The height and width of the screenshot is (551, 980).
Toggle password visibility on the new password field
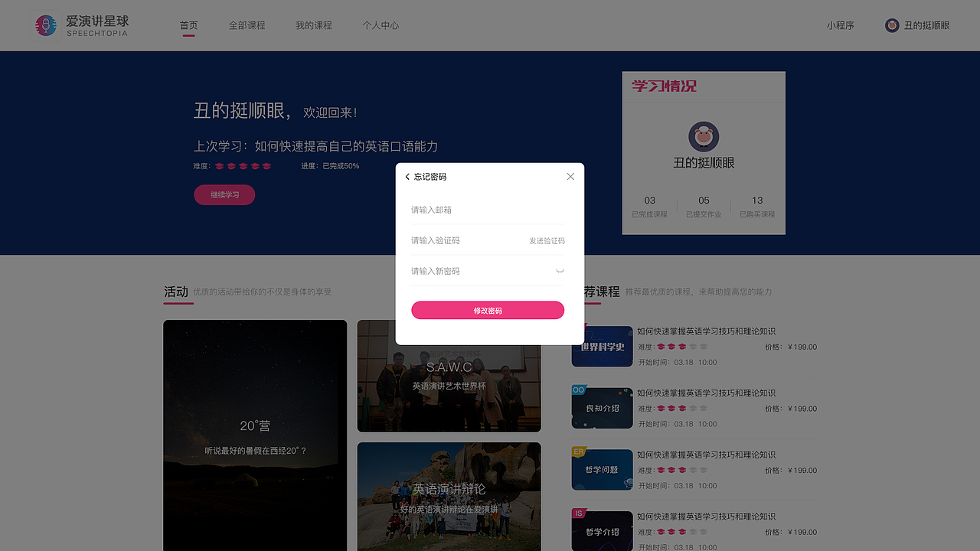pyautogui.click(x=560, y=271)
